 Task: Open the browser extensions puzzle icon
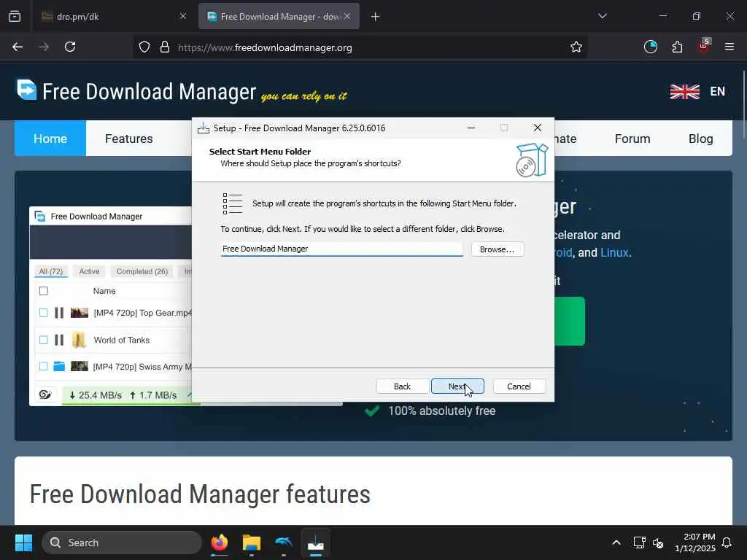point(677,47)
